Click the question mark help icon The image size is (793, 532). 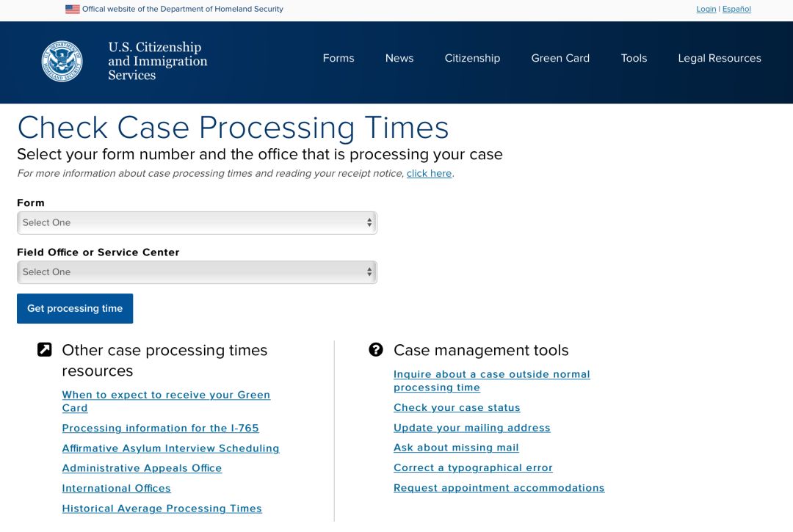click(x=376, y=350)
